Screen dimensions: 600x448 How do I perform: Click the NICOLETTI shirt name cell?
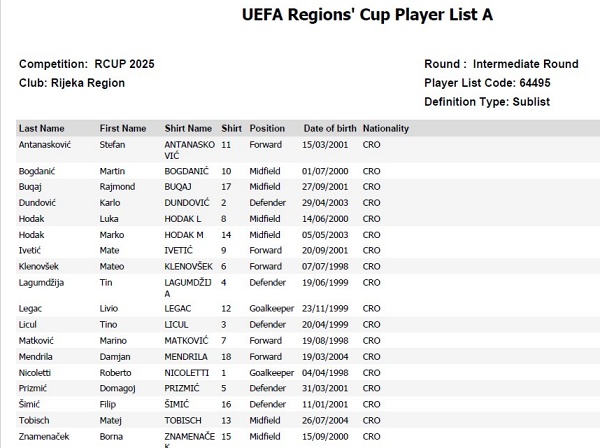pos(187,373)
